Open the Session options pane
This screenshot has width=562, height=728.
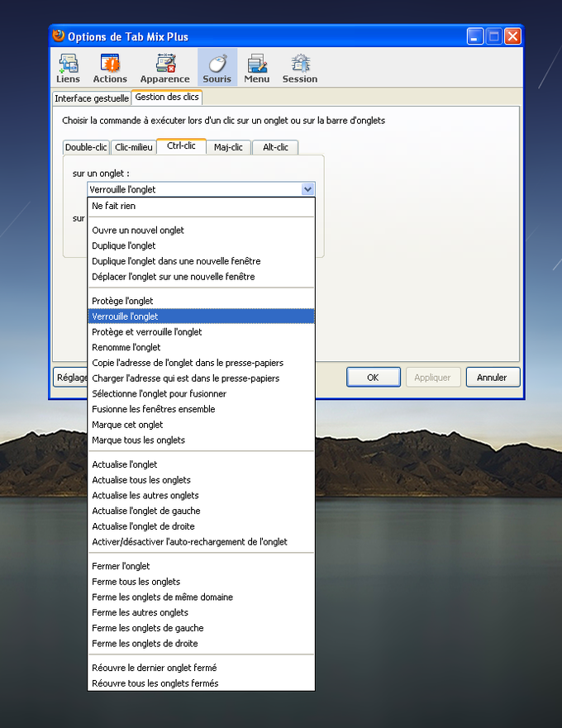tap(300, 68)
